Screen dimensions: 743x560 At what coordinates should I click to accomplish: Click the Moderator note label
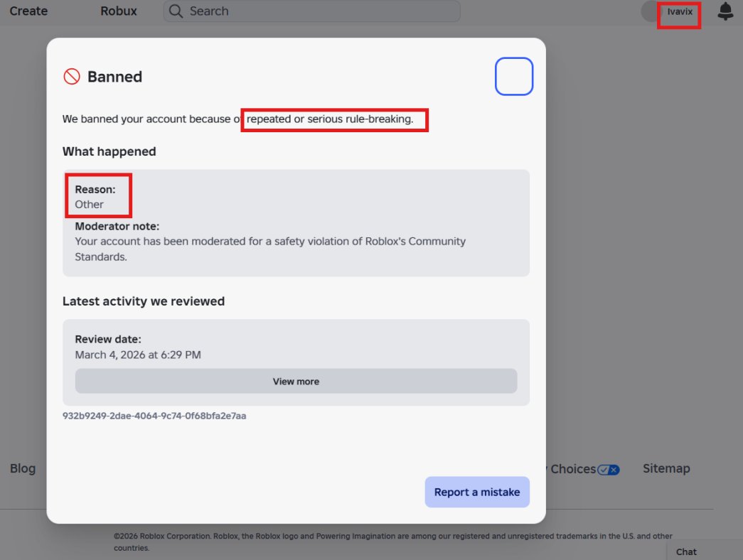coord(117,227)
